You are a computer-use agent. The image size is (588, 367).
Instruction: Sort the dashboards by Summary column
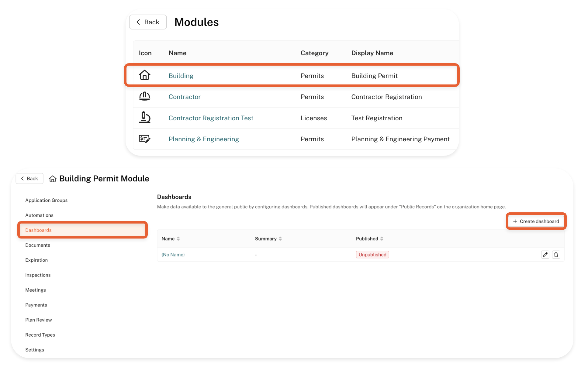[280, 239]
